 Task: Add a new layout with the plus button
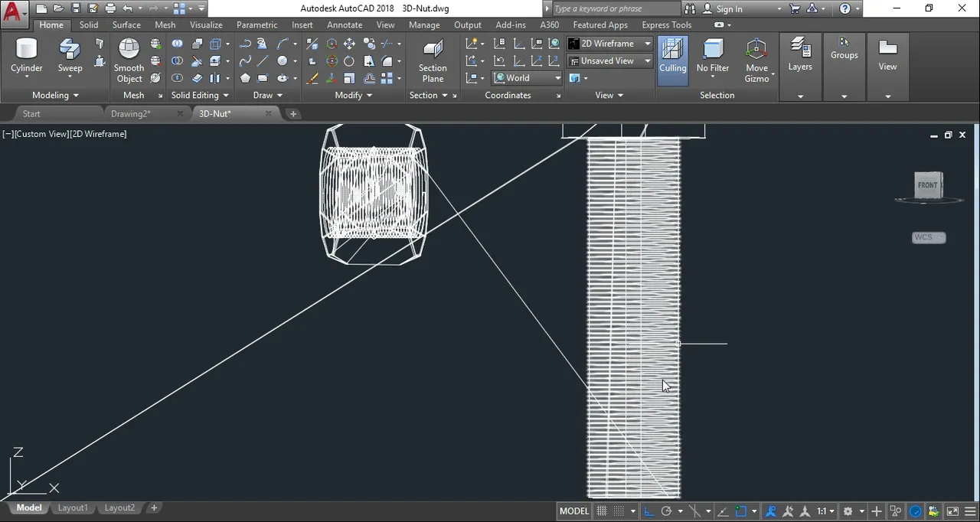tap(154, 507)
